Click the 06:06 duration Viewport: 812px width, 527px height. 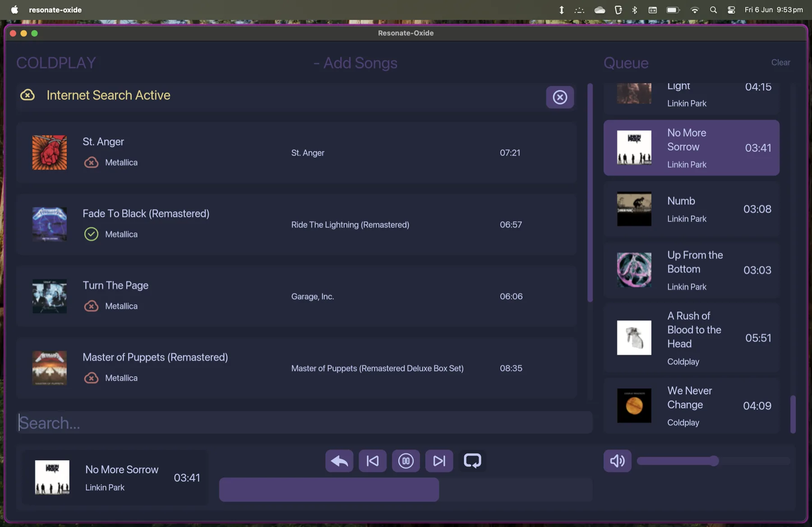(511, 296)
